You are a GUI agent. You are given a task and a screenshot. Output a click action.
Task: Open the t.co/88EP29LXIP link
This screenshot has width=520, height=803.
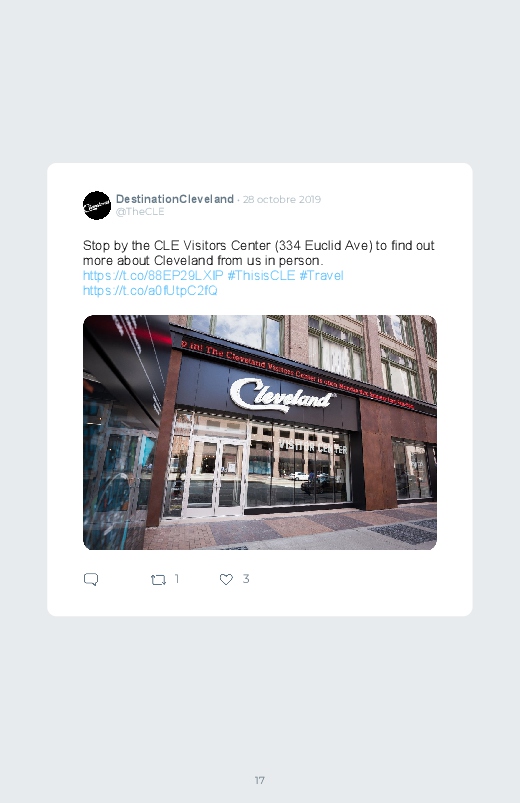point(153,276)
